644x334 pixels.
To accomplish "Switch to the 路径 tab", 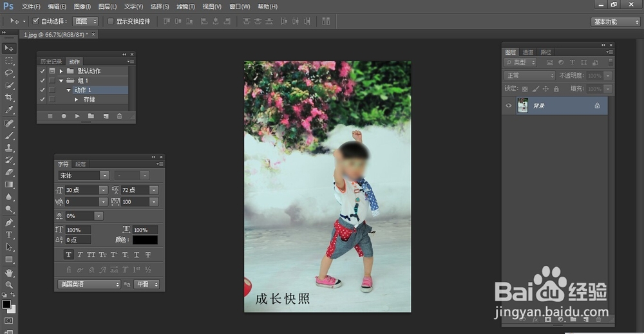I will coord(546,52).
